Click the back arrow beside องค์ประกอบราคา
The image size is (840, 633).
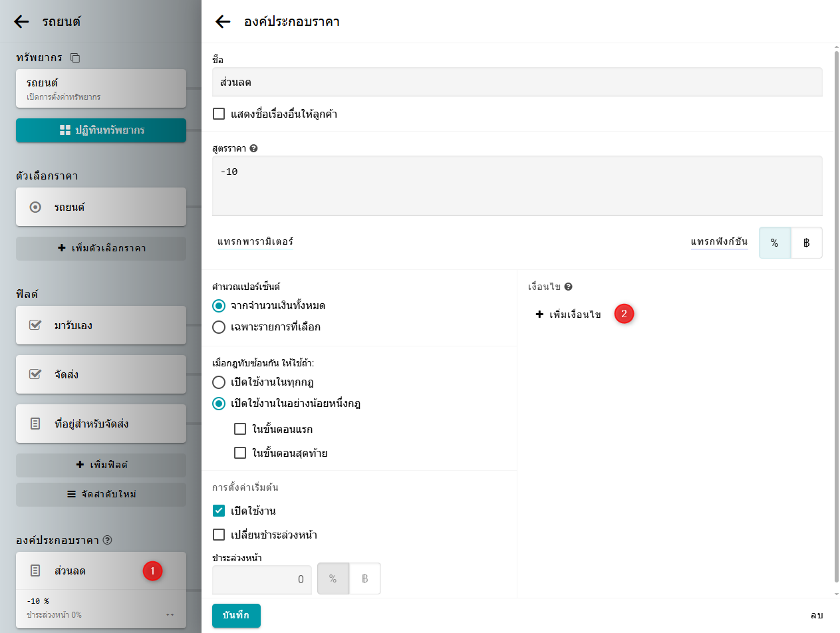[223, 22]
